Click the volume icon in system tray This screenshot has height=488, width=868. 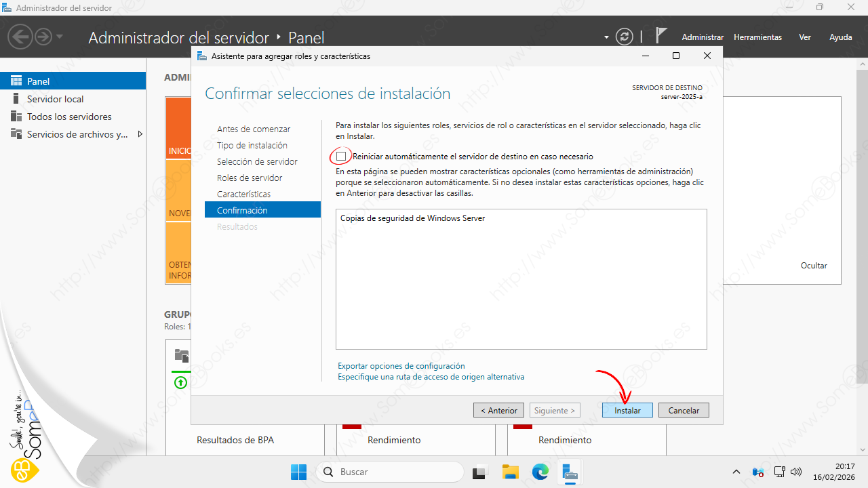797,472
